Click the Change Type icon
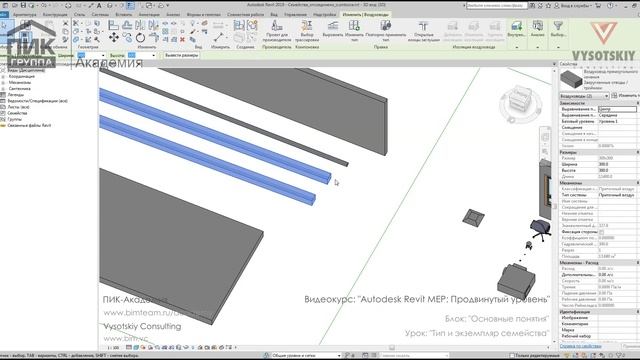Viewport: 640px width, 360px height. 354,31
